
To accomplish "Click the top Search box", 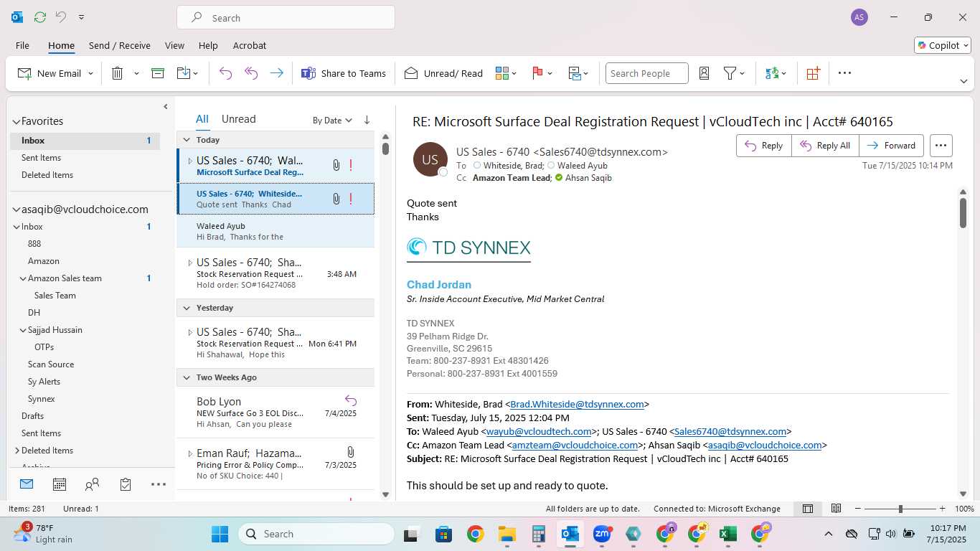I will tap(286, 18).
